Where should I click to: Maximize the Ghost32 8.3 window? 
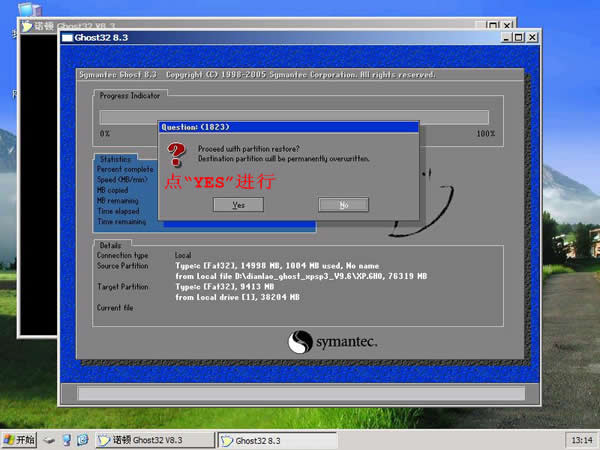click(x=518, y=38)
